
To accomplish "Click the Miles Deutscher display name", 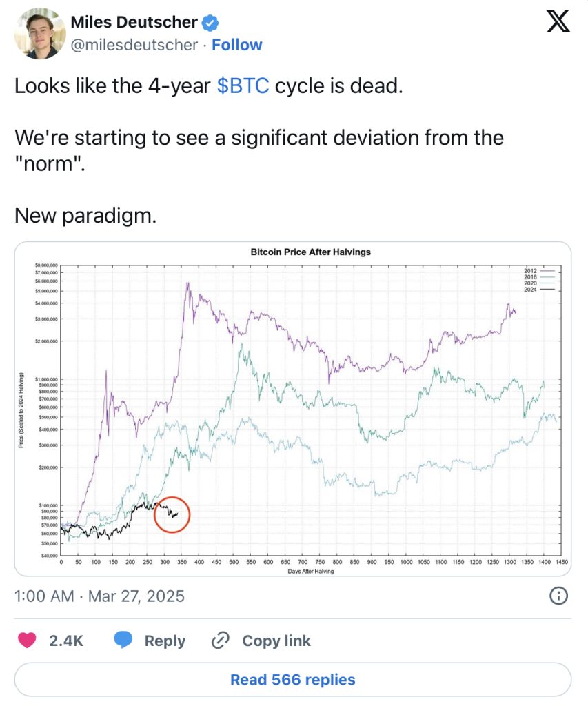I will (134, 22).
